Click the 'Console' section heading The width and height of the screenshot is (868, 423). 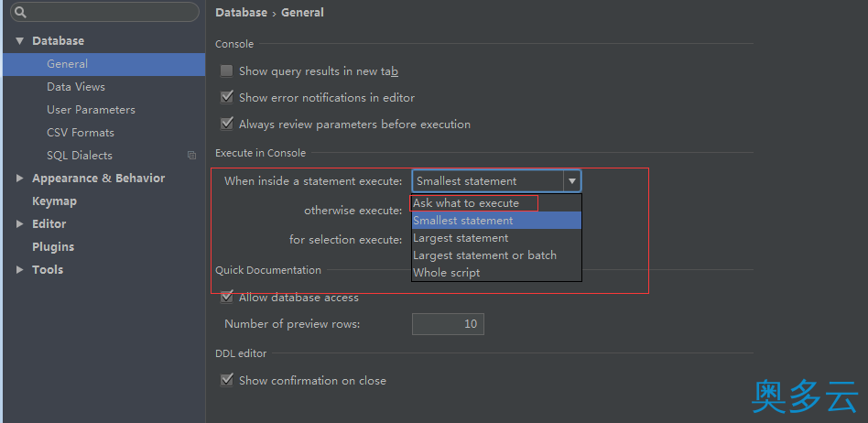click(x=234, y=44)
